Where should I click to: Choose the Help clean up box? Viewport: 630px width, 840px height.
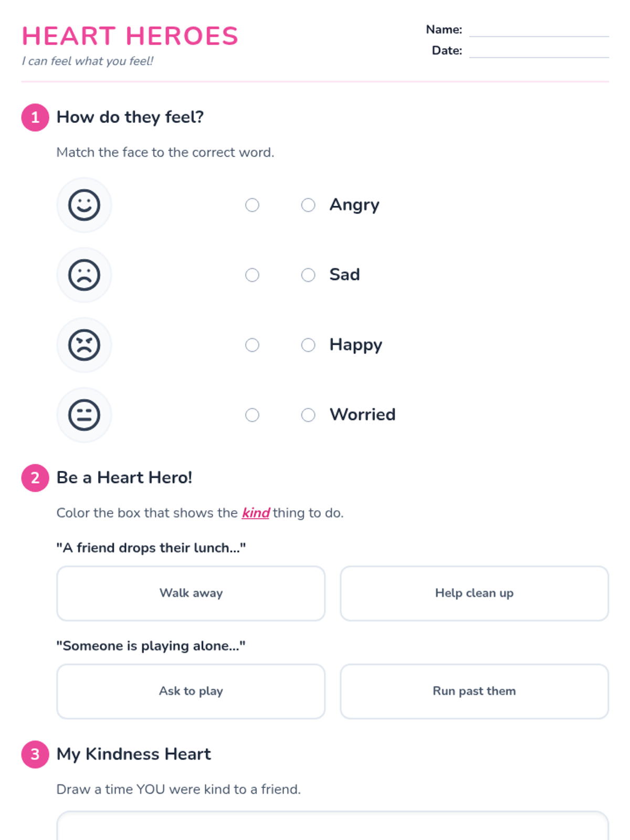[x=474, y=593]
